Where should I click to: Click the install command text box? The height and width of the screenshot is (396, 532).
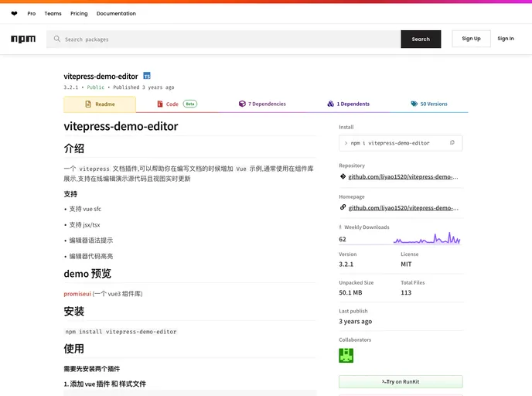401,143
